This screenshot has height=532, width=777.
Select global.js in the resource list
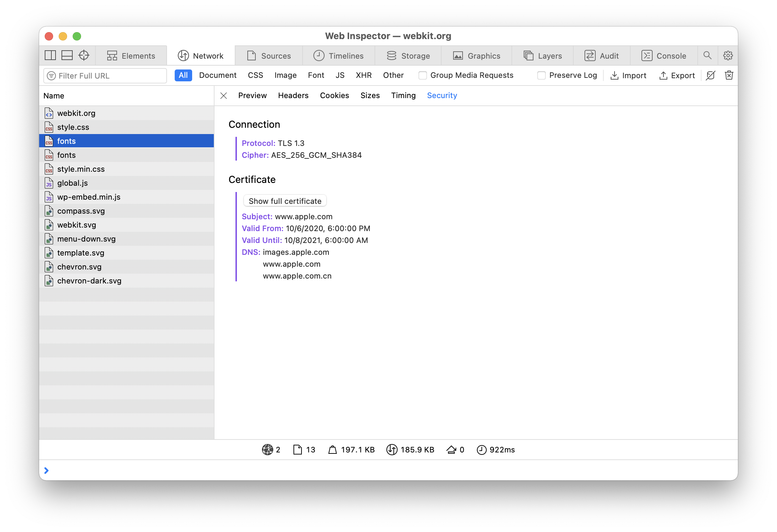(x=72, y=183)
